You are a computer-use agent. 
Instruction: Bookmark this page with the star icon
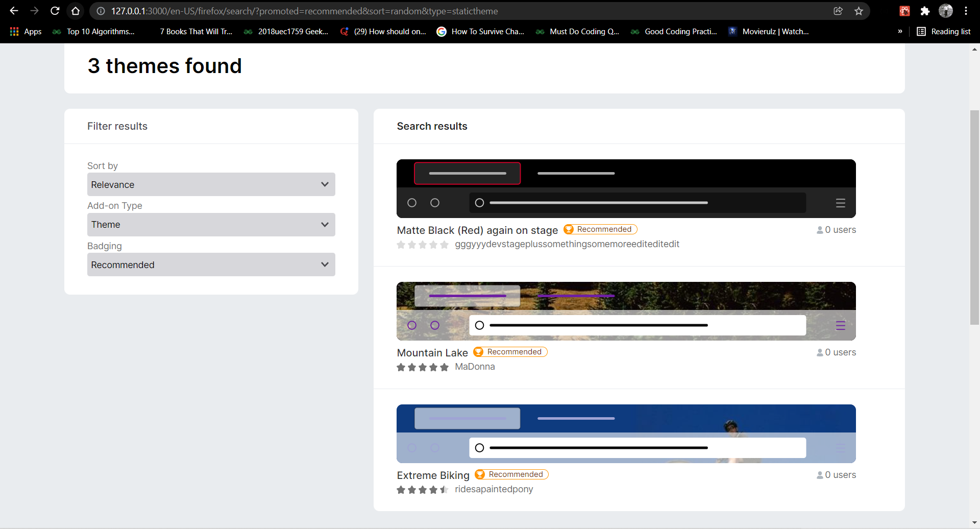858,11
